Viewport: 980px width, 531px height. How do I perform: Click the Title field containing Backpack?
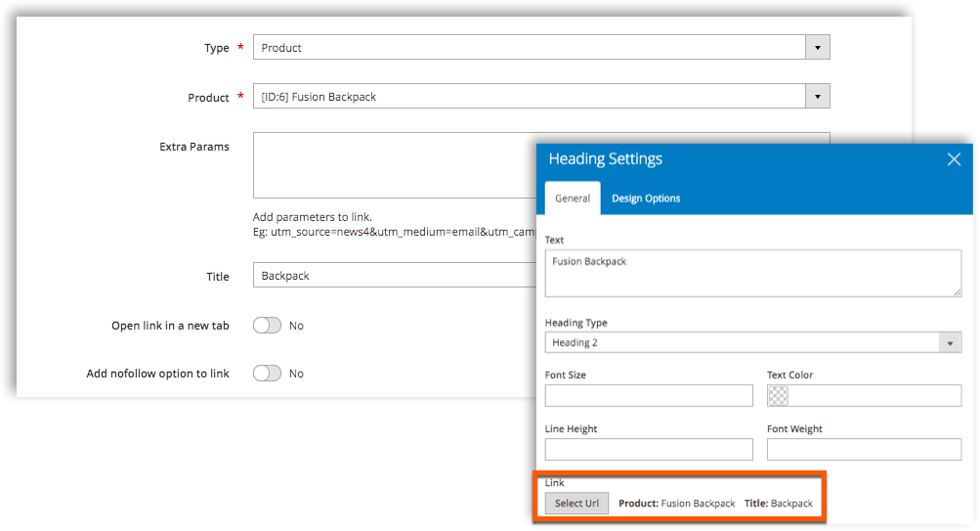pyautogui.click(x=395, y=275)
